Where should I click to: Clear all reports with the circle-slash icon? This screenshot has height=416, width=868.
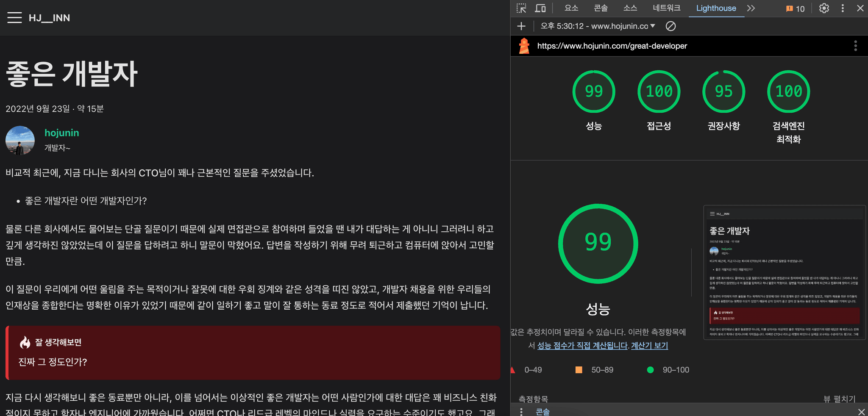point(670,26)
